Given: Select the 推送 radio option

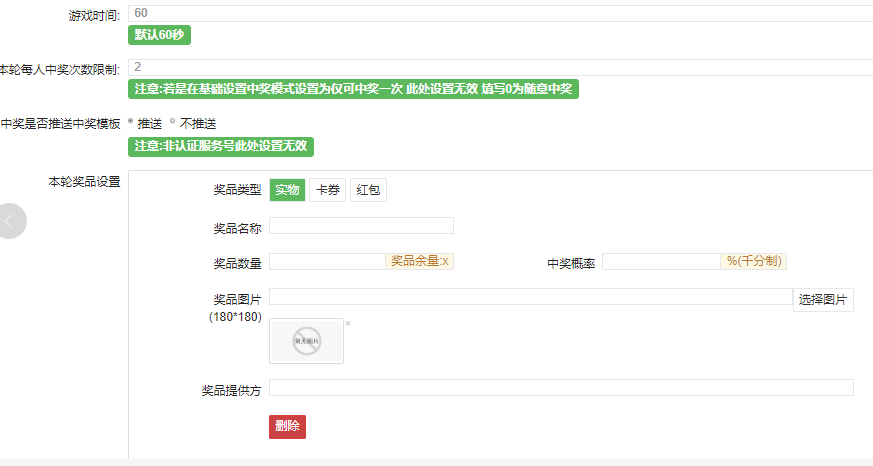Looking at the screenshot, I should [x=131, y=121].
